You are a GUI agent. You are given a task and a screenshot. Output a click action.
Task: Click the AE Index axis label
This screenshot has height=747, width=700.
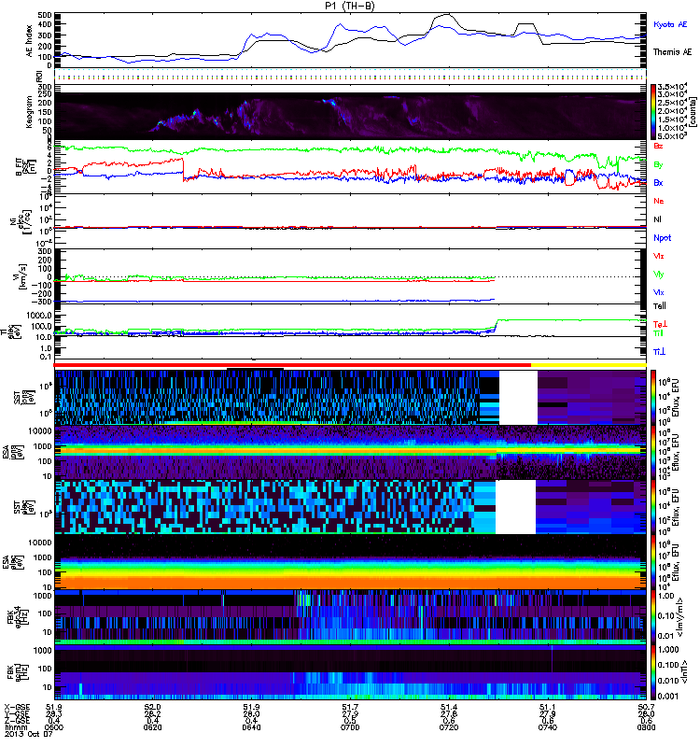[x=29, y=41]
